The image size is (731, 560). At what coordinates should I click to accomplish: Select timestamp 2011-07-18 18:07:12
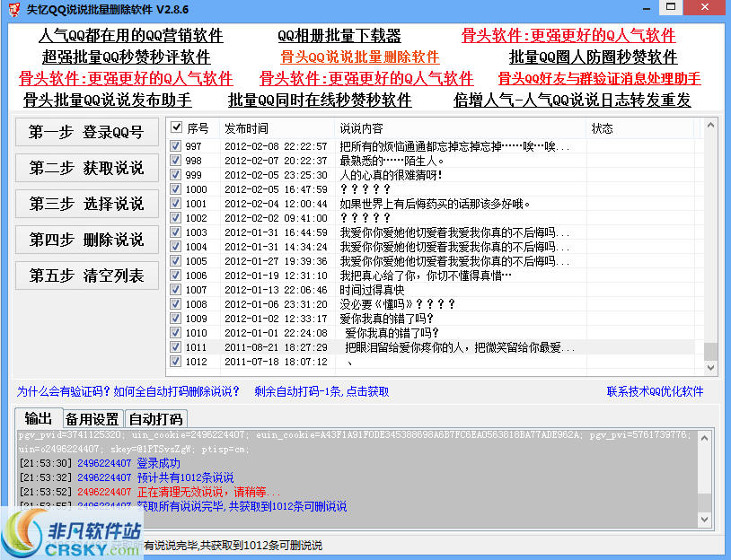coord(276,362)
